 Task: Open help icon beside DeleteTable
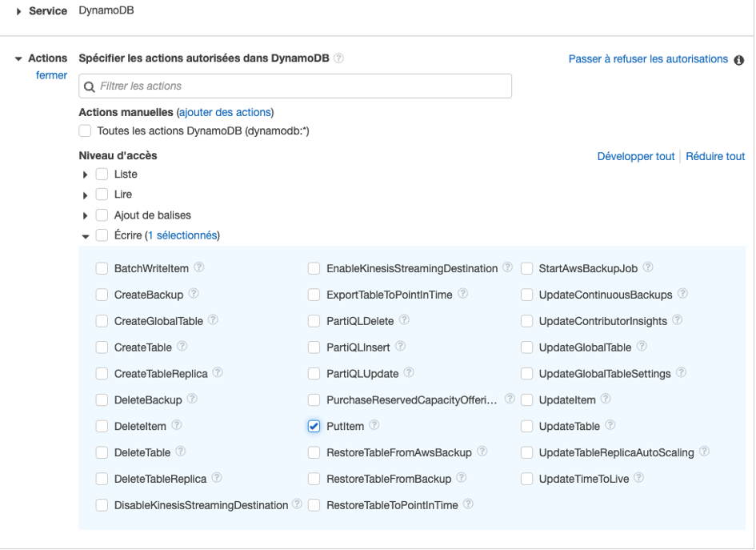click(180, 451)
